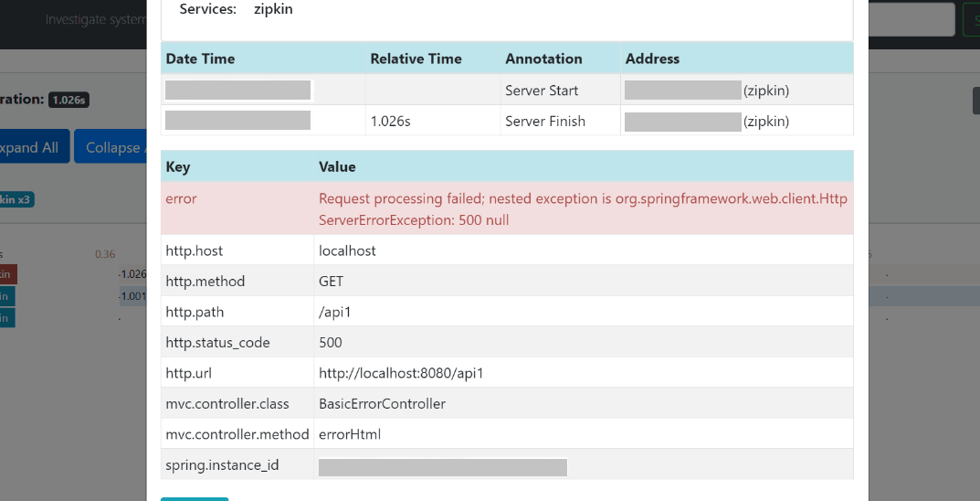This screenshot has height=501, width=980.
Task: Click the Collapse All button
Action: pyautogui.click(x=111, y=146)
